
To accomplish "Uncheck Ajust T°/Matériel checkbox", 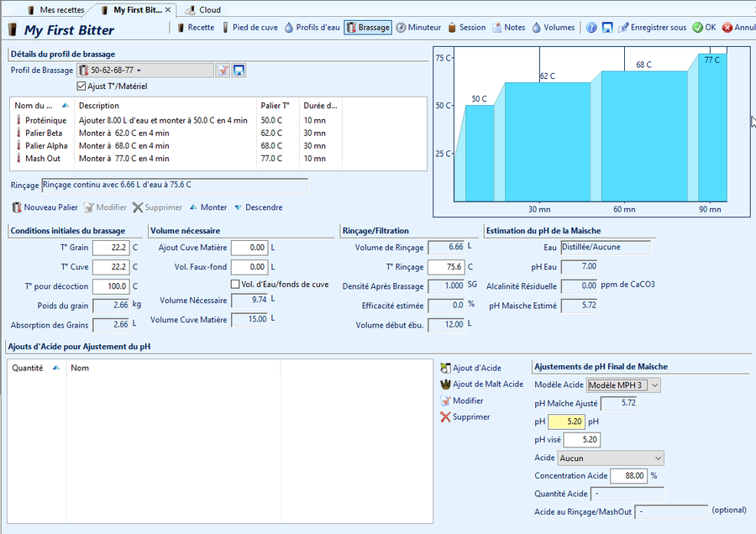I will [81, 86].
